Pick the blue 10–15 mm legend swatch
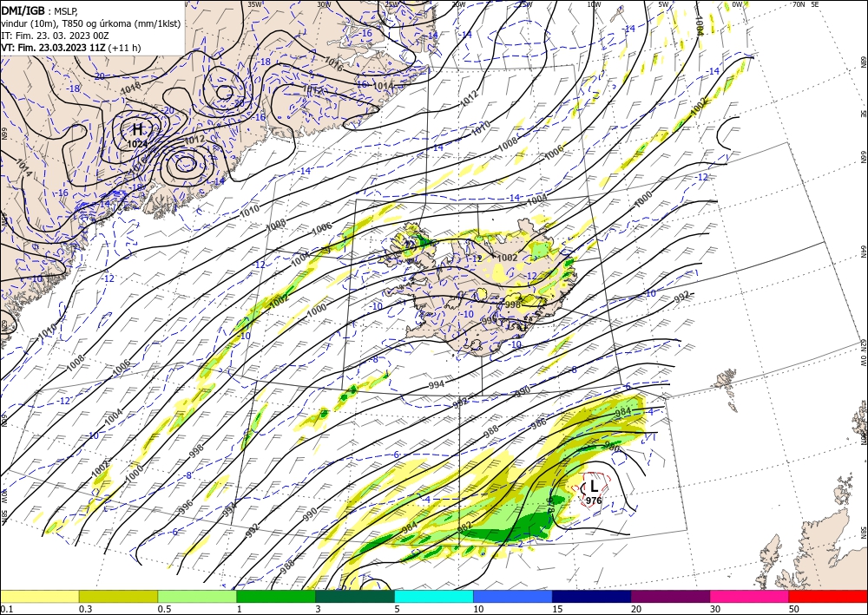Screen dimensions: 868x615 pos(513,597)
